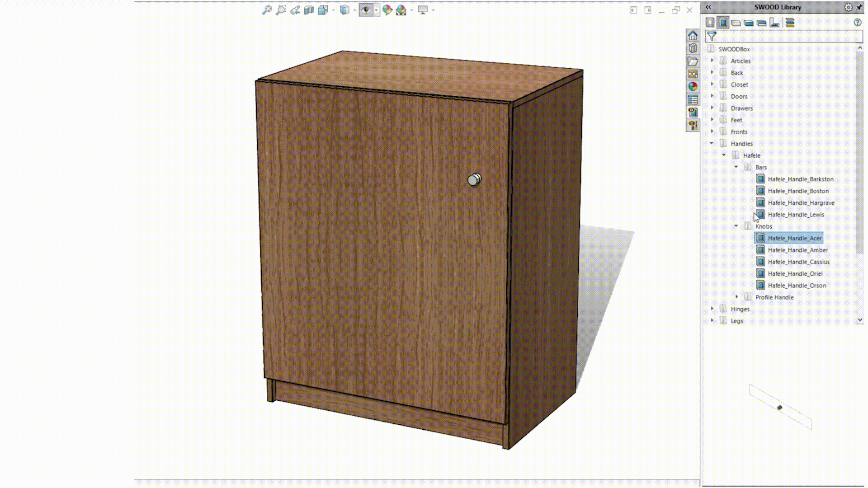Collapse the Handles folder
Image resolution: width=868 pixels, height=488 pixels.
tap(712, 143)
